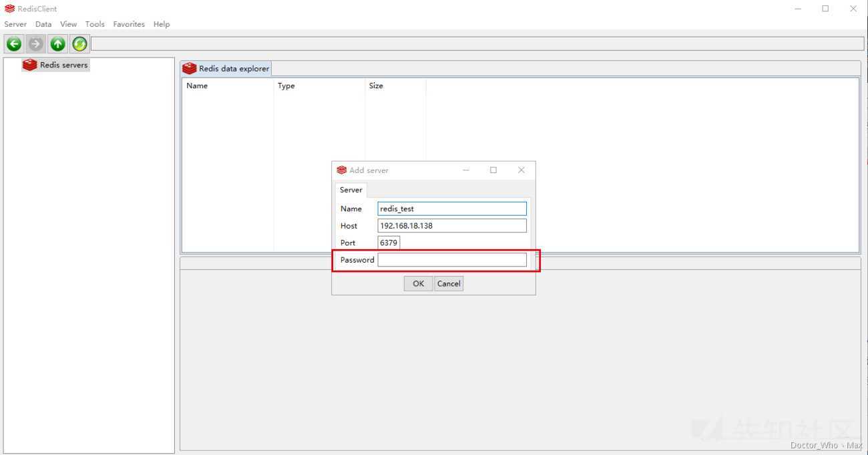Image resolution: width=868 pixels, height=455 pixels.
Task: Maximize the Add server dialog
Action: pos(493,170)
